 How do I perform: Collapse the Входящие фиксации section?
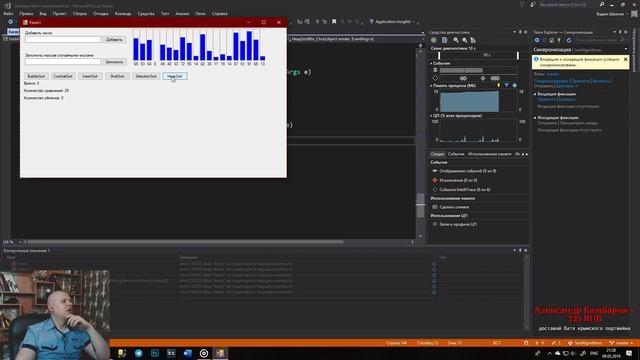pos(535,94)
